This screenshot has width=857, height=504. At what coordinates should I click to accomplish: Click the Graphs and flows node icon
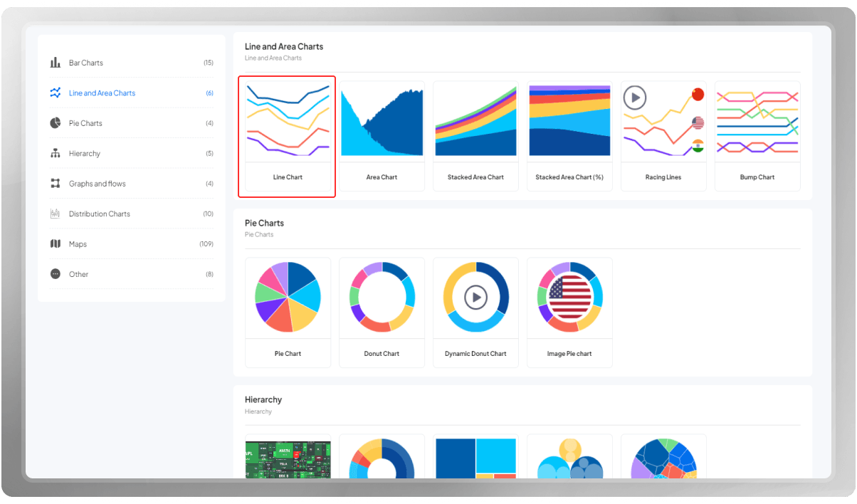point(56,184)
